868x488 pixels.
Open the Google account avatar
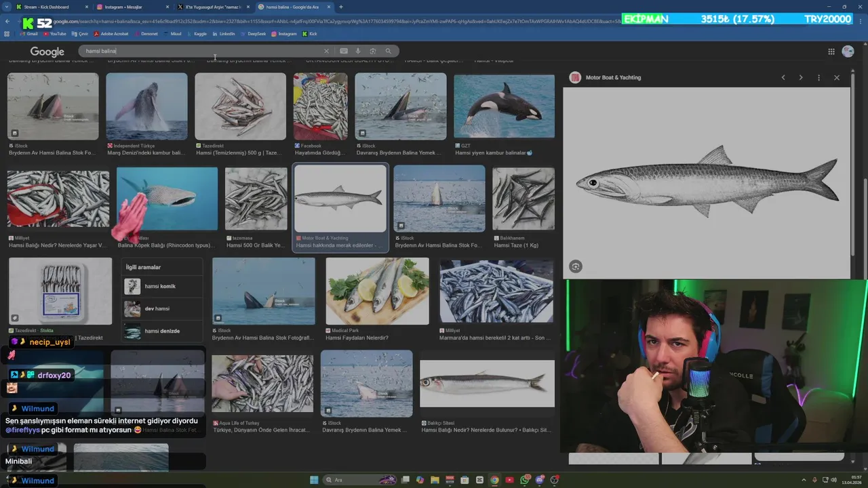tap(848, 52)
